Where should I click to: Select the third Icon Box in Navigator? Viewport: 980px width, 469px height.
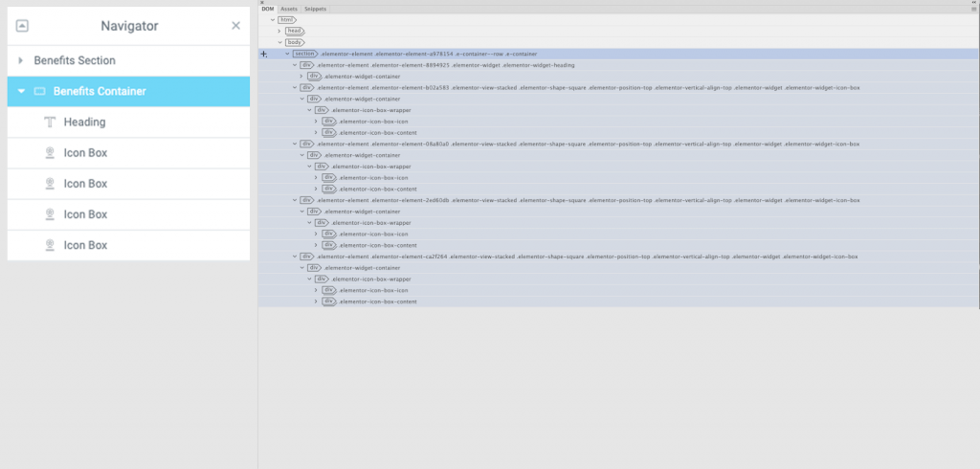click(x=85, y=214)
